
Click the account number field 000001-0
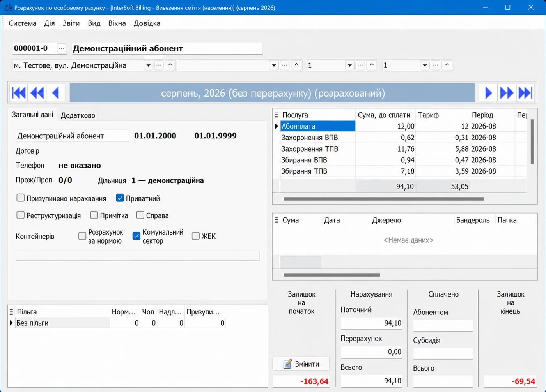[34, 48]
